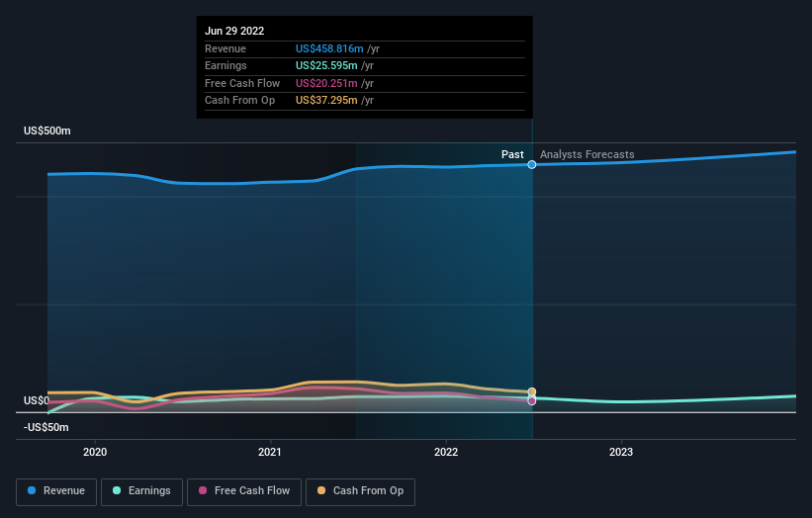Click the Free Cash Flow row label in tooltip

242,83
